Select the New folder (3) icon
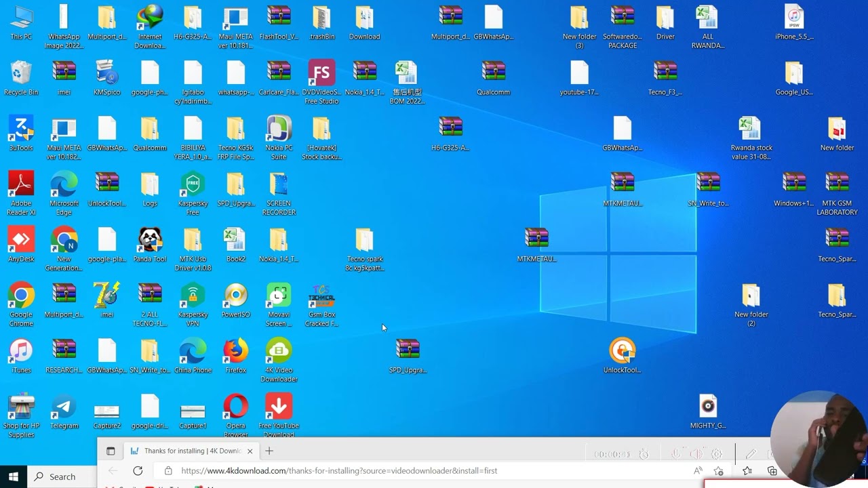868x488 pixels. coord(579,26)
